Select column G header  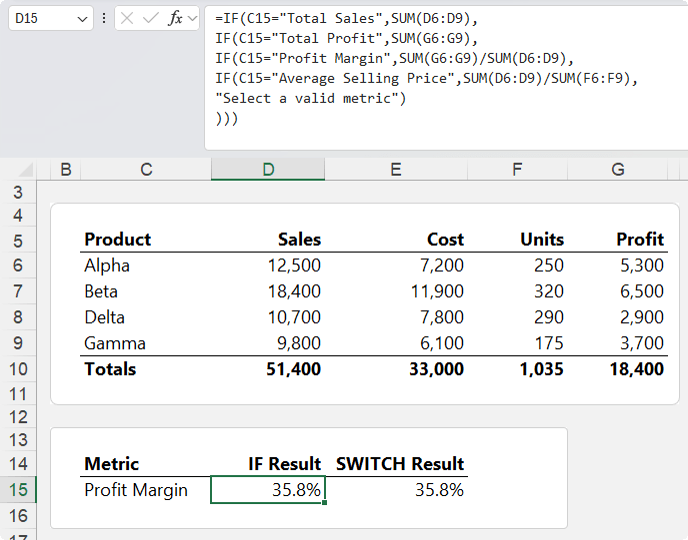(x=618, y=169)
